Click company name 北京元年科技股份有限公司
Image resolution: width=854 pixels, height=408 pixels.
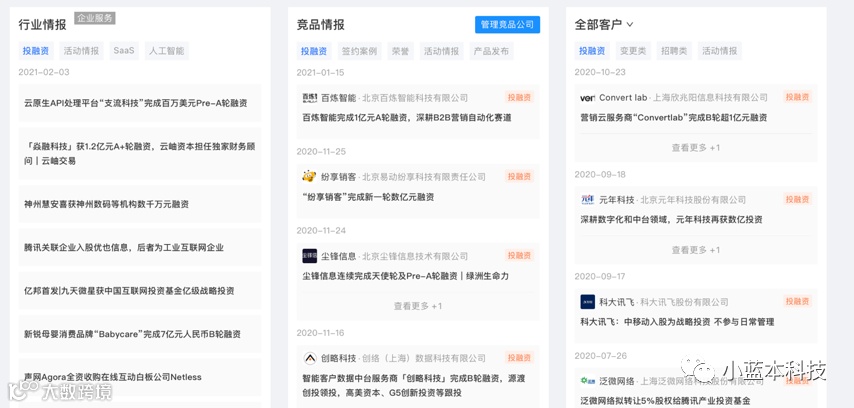[693, 200]
